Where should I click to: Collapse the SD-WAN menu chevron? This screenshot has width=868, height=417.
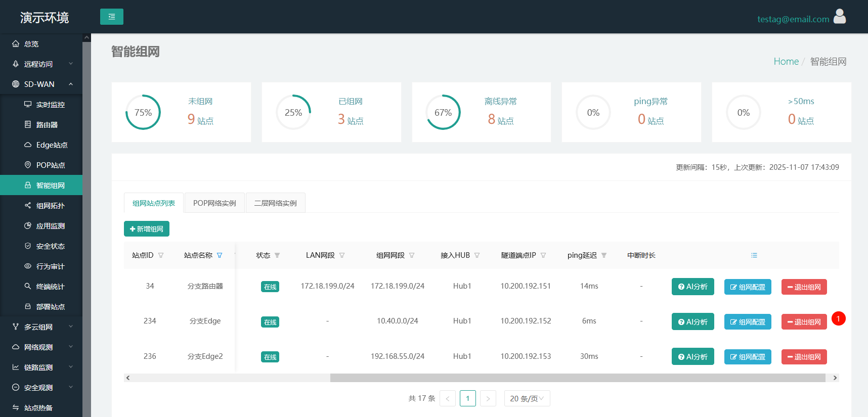[71, 84]
